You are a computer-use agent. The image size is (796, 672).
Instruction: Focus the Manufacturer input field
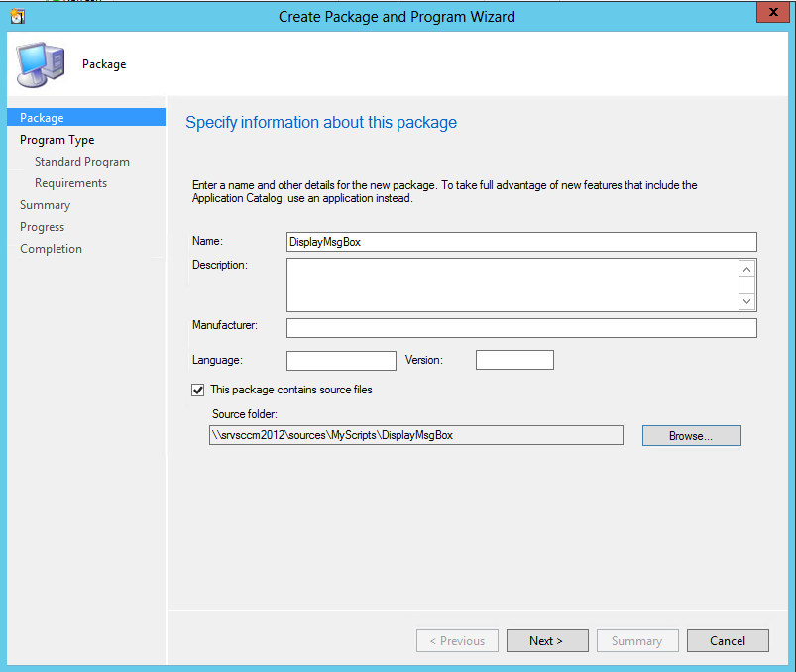(x=521, y=328)
